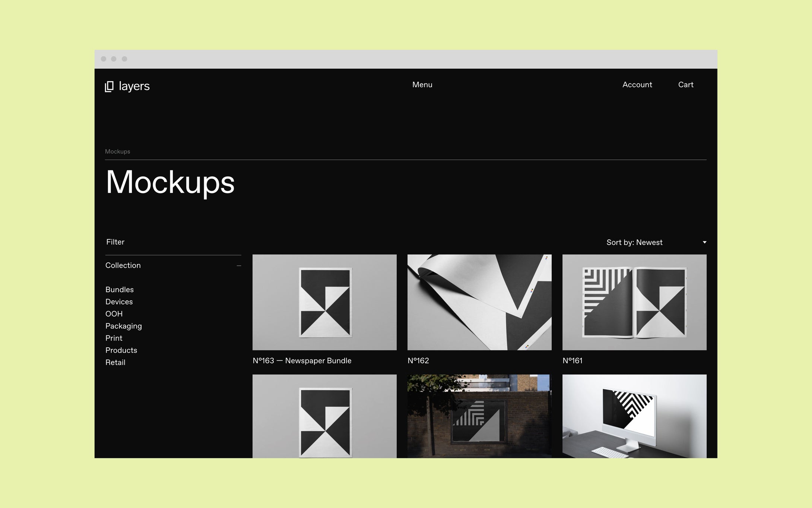This screenshot has width=812, height=508.
Task: Open the Cart
Action: (685, 85)
